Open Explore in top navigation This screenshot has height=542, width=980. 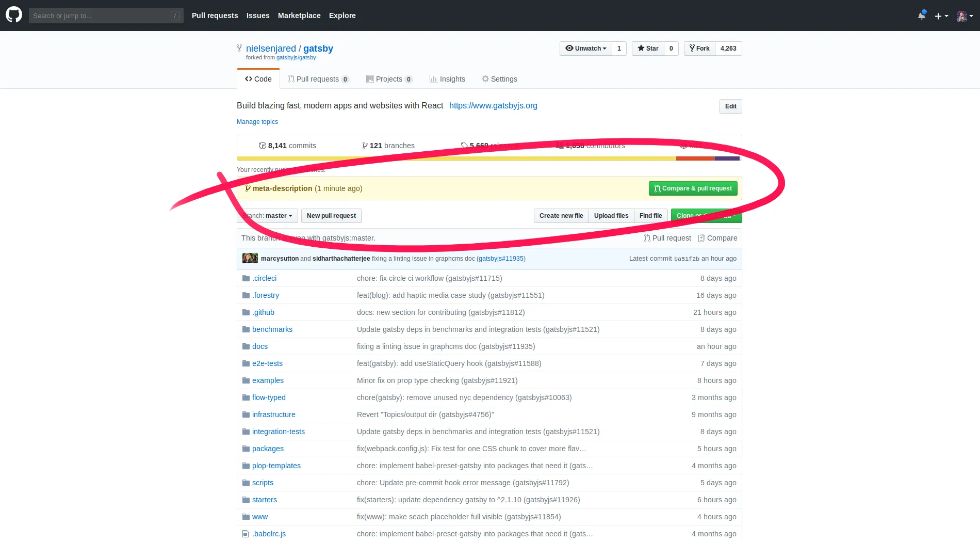342,15
